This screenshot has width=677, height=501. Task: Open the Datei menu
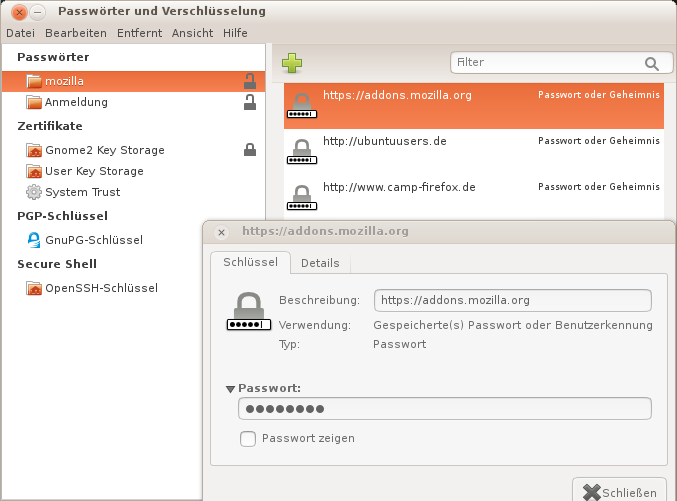point(20,33)
